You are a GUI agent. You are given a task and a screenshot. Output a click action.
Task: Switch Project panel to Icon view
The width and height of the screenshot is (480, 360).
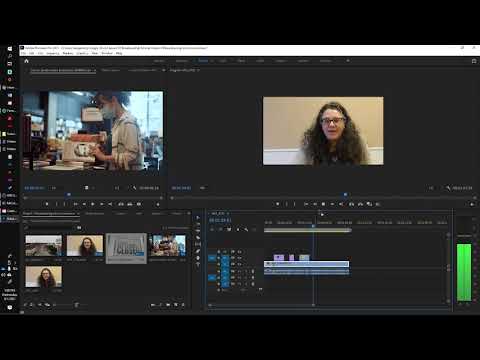[x=40, y=305]
